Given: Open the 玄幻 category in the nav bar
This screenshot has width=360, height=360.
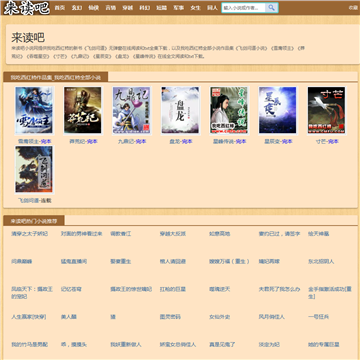Looking at the screenshot, I should [77, 8].
